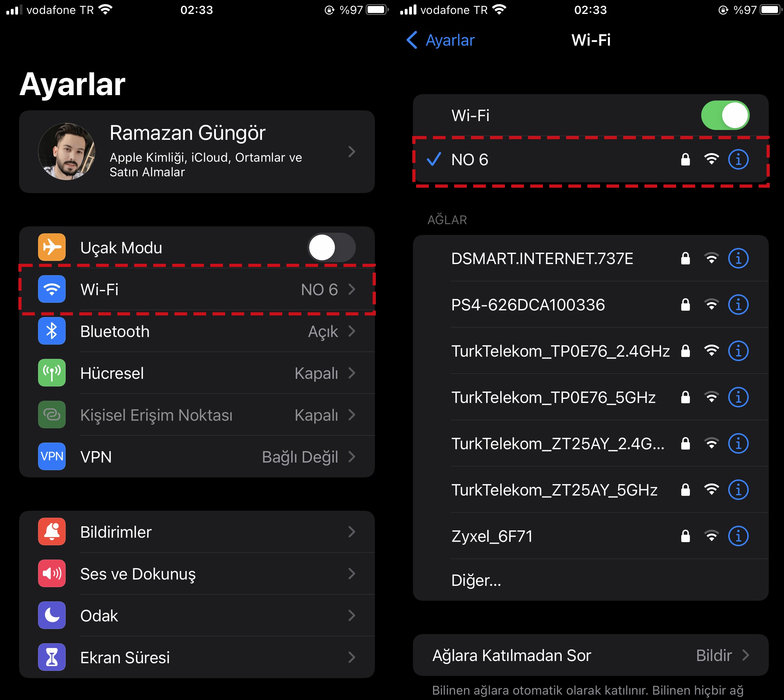Open info for Zyxel_6F71 network
Screen dimensions: 784x700
[738, 536]
